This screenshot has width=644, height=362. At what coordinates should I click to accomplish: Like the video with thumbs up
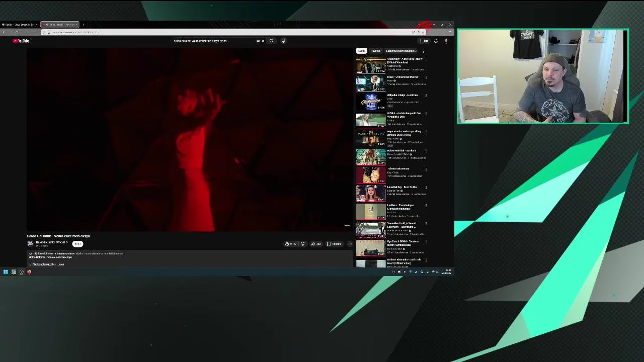coord(290,244)
